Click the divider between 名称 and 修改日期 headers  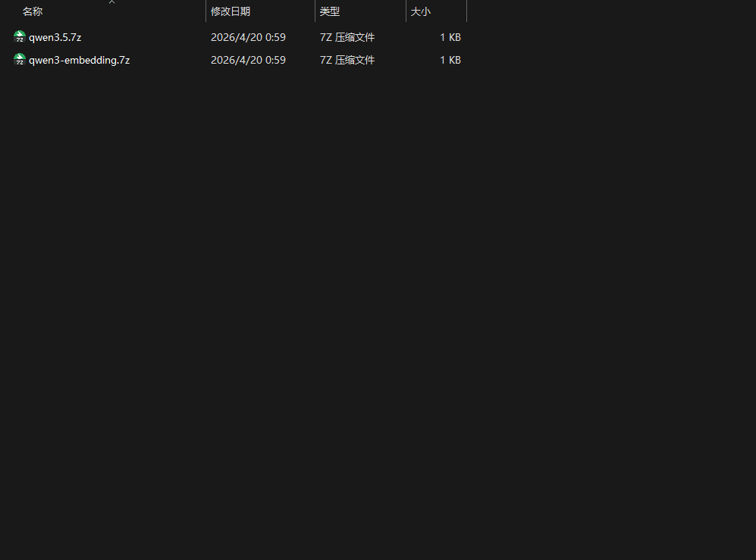[x=205, y=11]
